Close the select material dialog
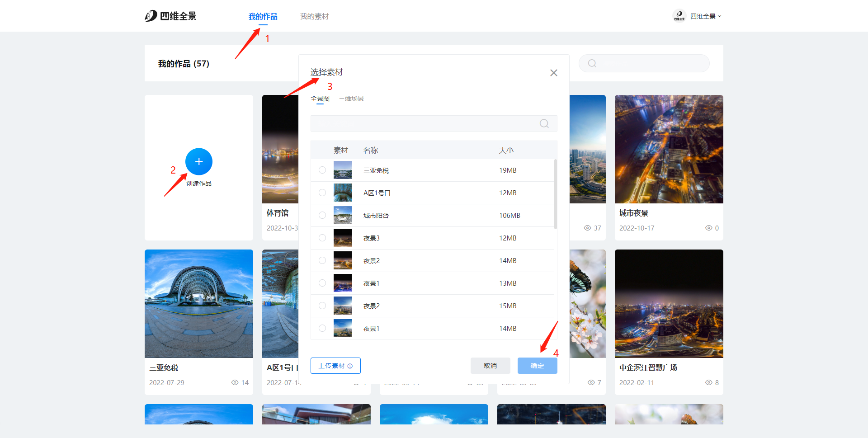The height and width of the screenshot is (438, 868). pyautogui.click(x=553, y=73)
